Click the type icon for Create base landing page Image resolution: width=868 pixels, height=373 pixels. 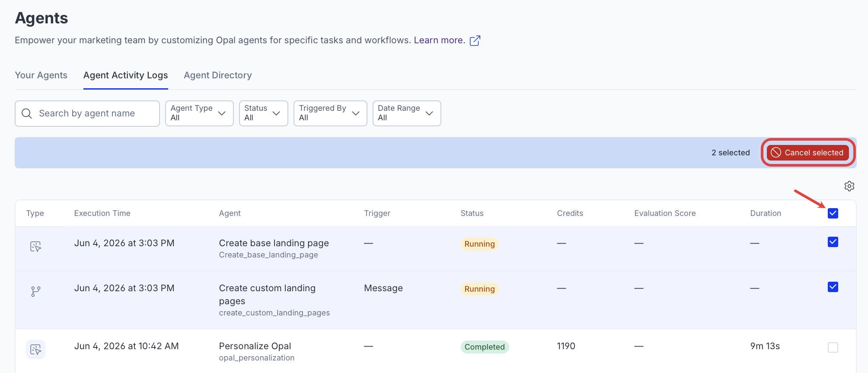36,247
